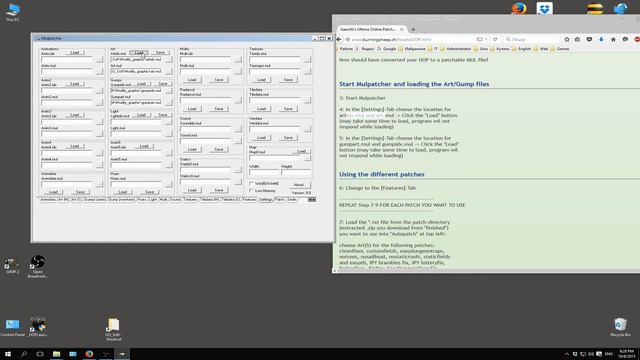Open Google bookmark in bookmarks bar
The image size is (640, 360).
pyautogui.click(x=387, y=49)
